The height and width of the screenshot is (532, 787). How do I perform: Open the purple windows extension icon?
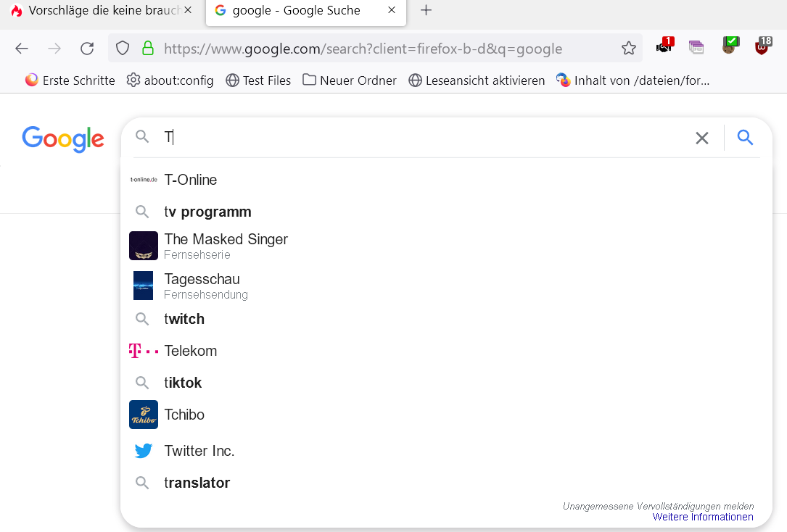(x=696, y=48)
